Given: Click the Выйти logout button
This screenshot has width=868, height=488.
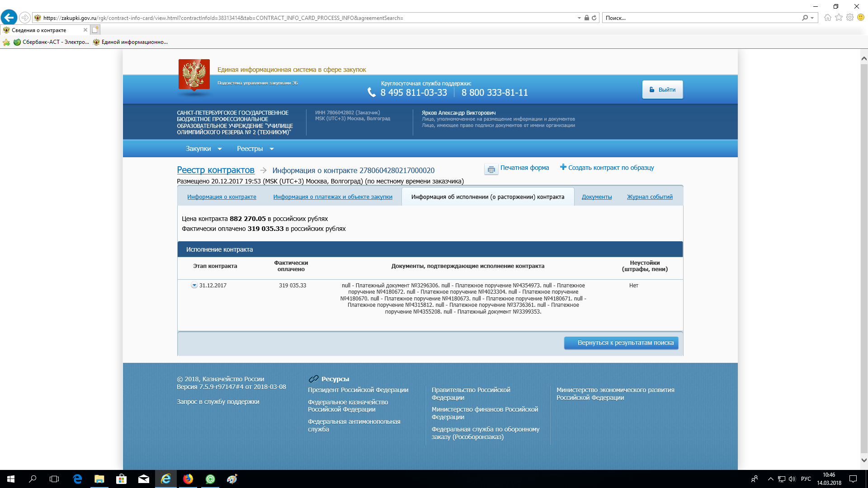Looking at the screenshot, I should tap(662, 89).
